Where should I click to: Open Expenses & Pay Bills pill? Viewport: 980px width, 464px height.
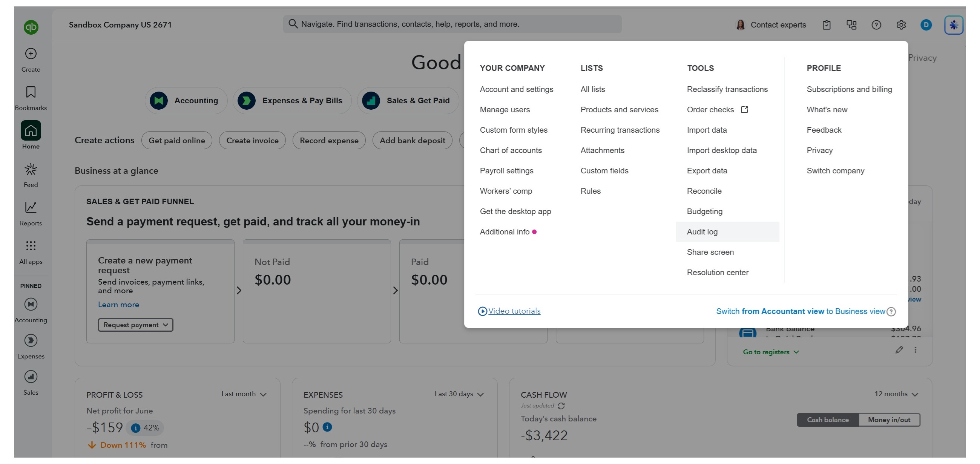click(292, 100)
